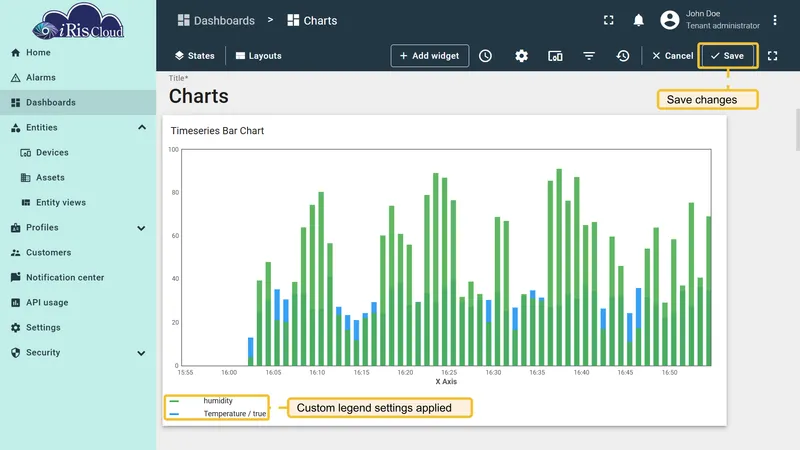Open version history icon
Screen dimensions: 800x450
coord(622,56)
